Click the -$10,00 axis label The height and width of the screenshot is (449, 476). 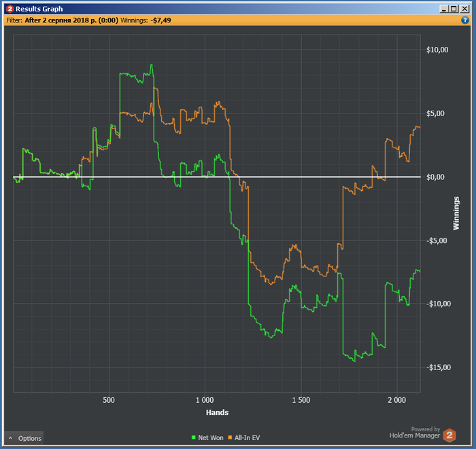[439, 304]
